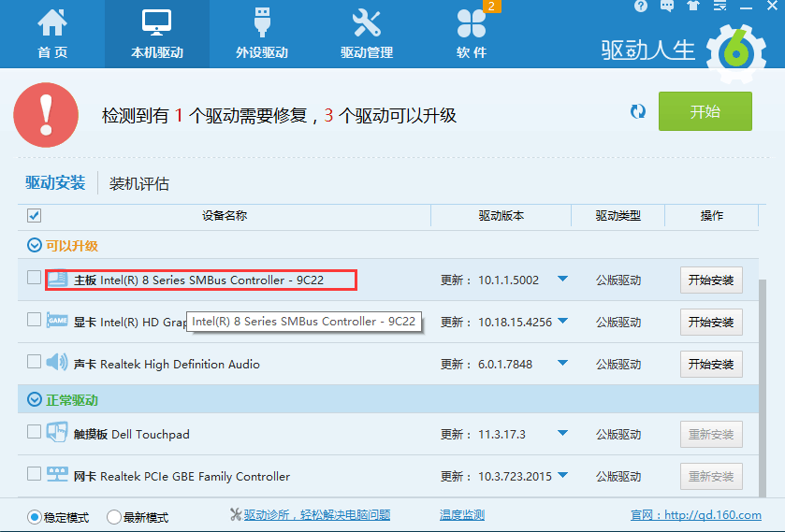Click 开始安装 for Realtek Audio
This screenshot has height=532, width=785.
click(x=711, y=364)
